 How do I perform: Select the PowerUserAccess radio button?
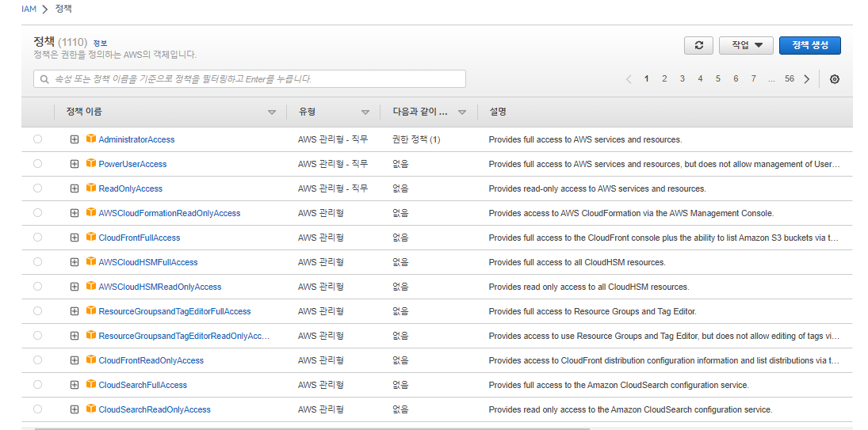(37, 164)
